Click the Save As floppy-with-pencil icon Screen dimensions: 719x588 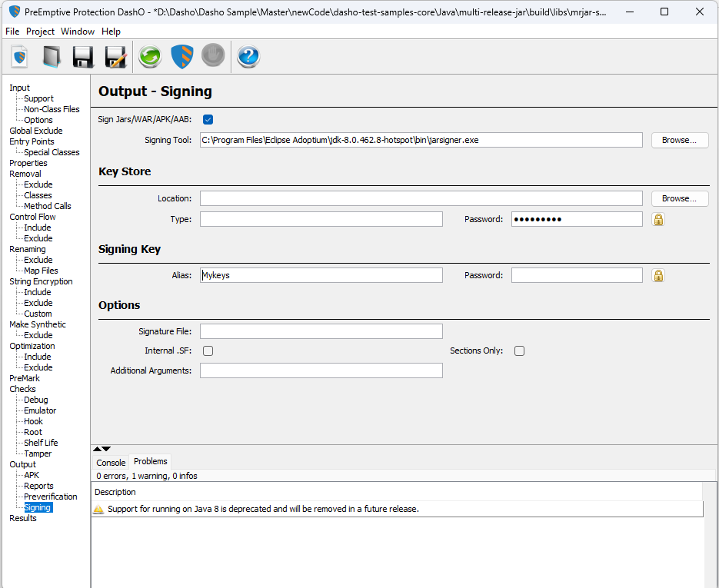pyautogui.click(x=115, y=57)
